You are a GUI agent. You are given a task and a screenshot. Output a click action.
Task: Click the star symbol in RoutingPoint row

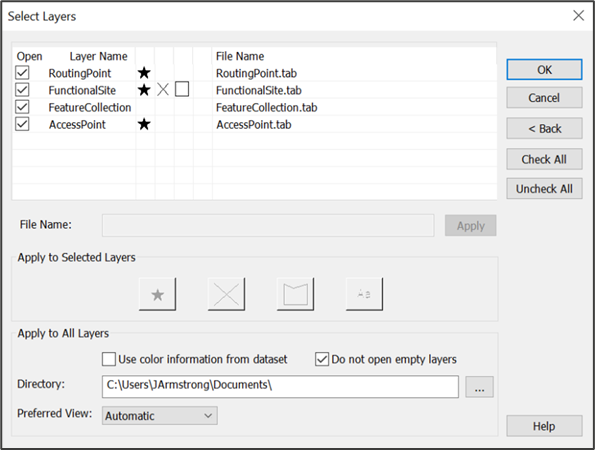[144, 73]
